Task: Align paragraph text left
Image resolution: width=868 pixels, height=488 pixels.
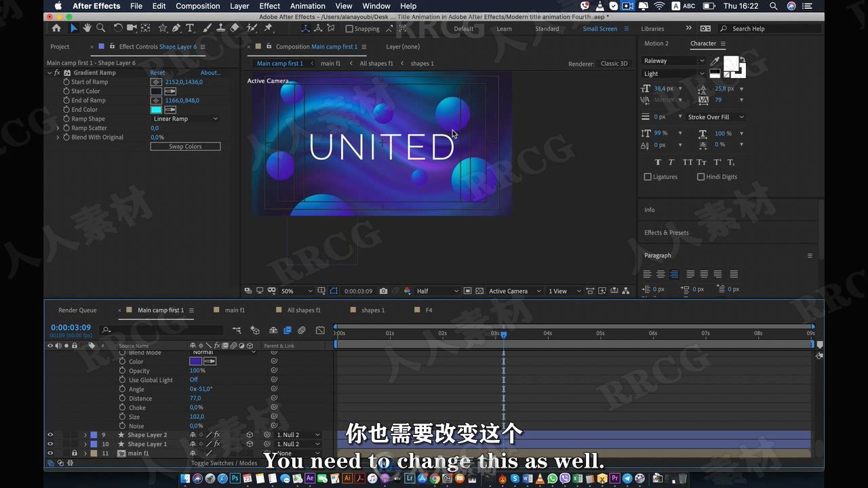Action: (647, 274)
